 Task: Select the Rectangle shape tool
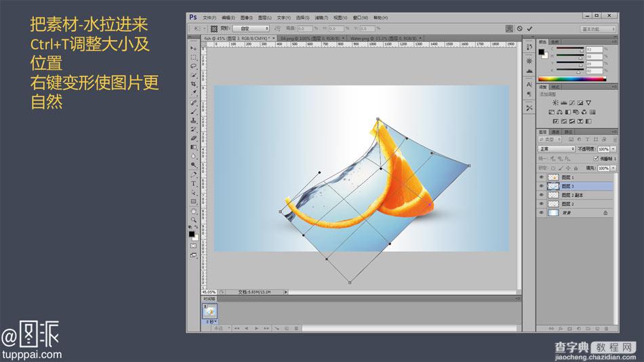pyautogui.click(x=193, y=201)
